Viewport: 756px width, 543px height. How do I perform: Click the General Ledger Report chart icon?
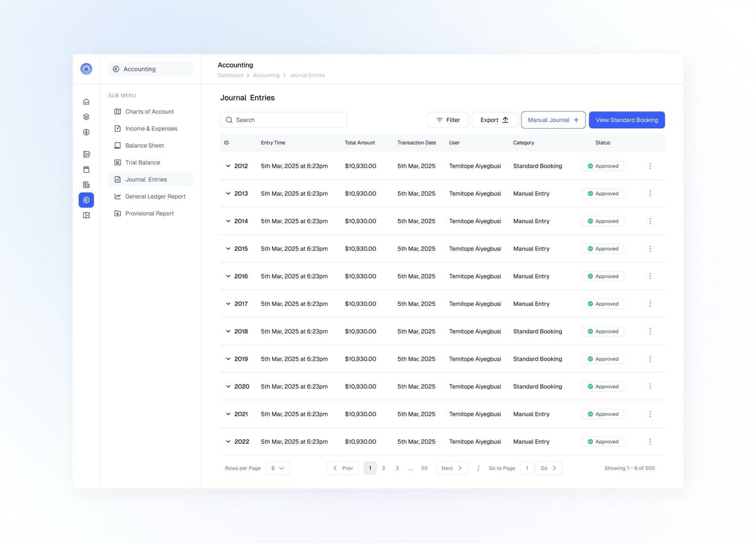pos(118,197)
